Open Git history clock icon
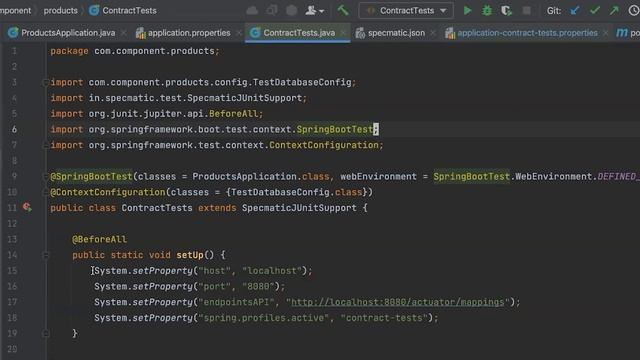This screenshot has height=360, width=640. [x=634, y=11]
